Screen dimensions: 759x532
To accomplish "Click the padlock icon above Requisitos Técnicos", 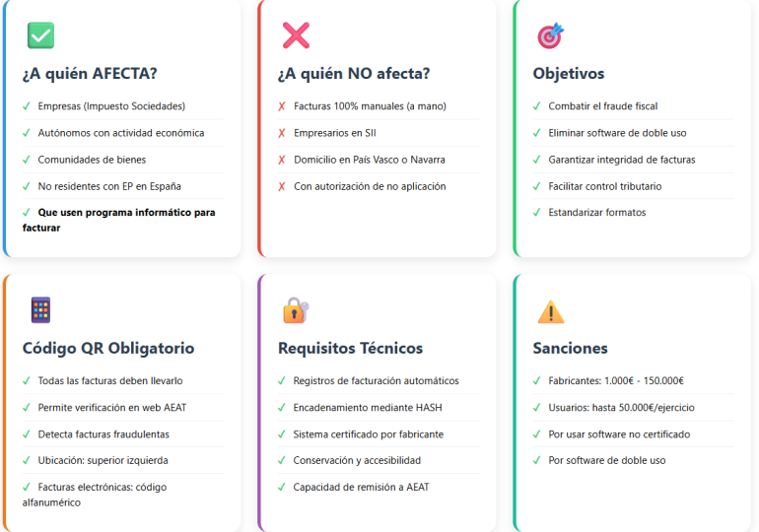I will click(x=296, y=310).
